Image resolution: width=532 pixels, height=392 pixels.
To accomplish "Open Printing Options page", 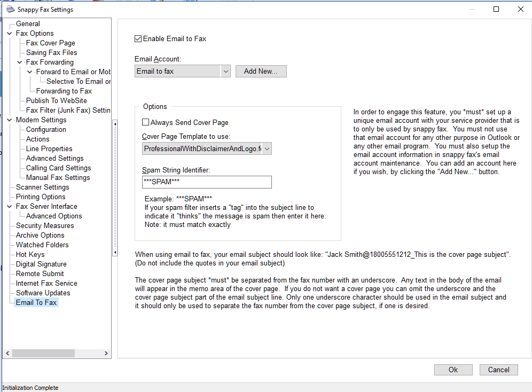I will pos(41,197).
